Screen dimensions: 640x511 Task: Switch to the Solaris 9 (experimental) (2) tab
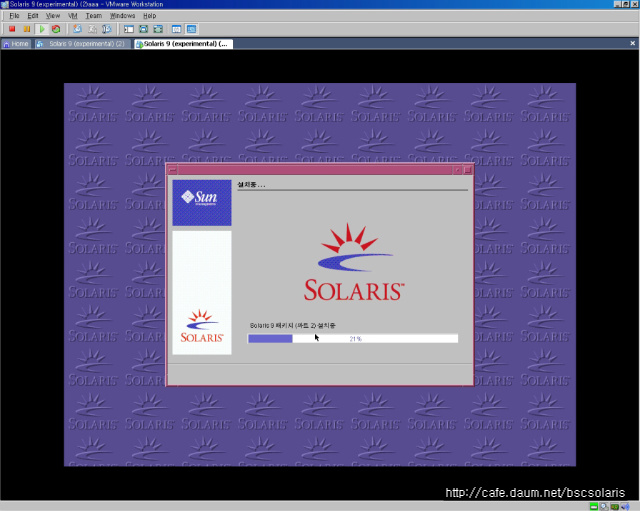[x=82, y=44]
